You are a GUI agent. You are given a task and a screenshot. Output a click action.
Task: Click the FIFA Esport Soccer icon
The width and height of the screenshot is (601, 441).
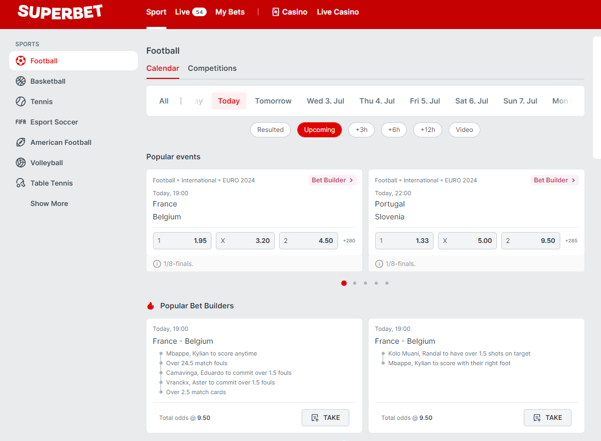[x=21, y=122]
